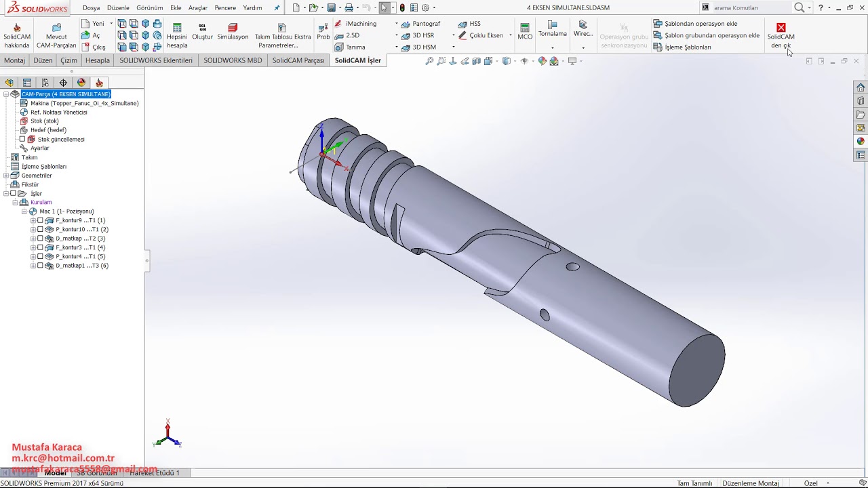The height and width of the screenshot is (488, 868).
Task: Open the Araçlar menu
Action: (198, 8)
